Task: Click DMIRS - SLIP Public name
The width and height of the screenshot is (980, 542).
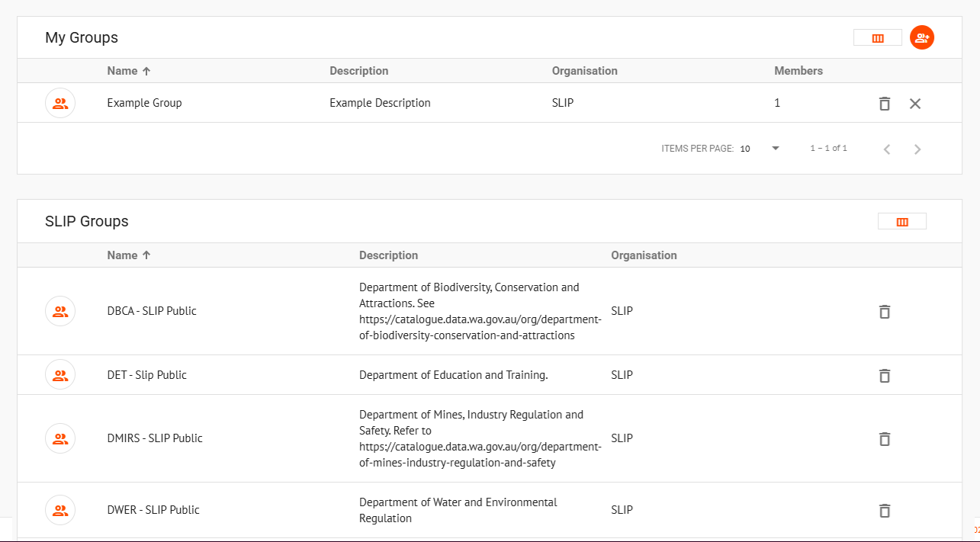Action: click(155, 438)
